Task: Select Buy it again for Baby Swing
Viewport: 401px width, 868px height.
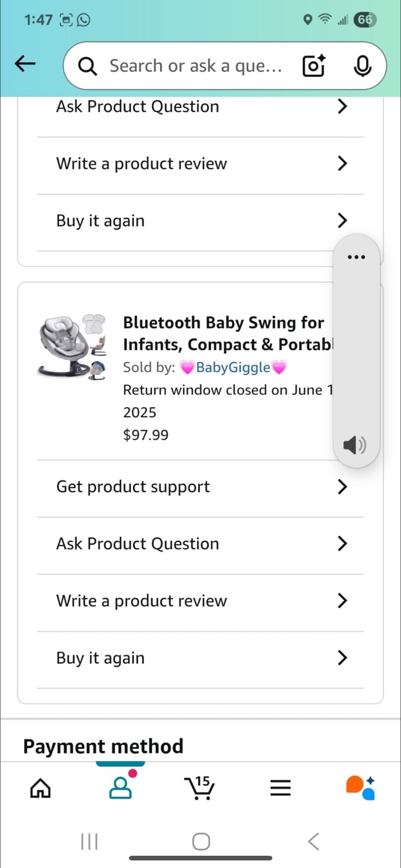Action: tap(200, 658)
